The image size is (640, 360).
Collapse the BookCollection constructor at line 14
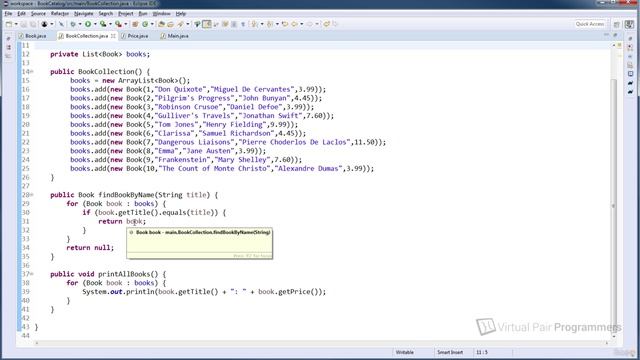pyautogui.click(x=32, y=71)
